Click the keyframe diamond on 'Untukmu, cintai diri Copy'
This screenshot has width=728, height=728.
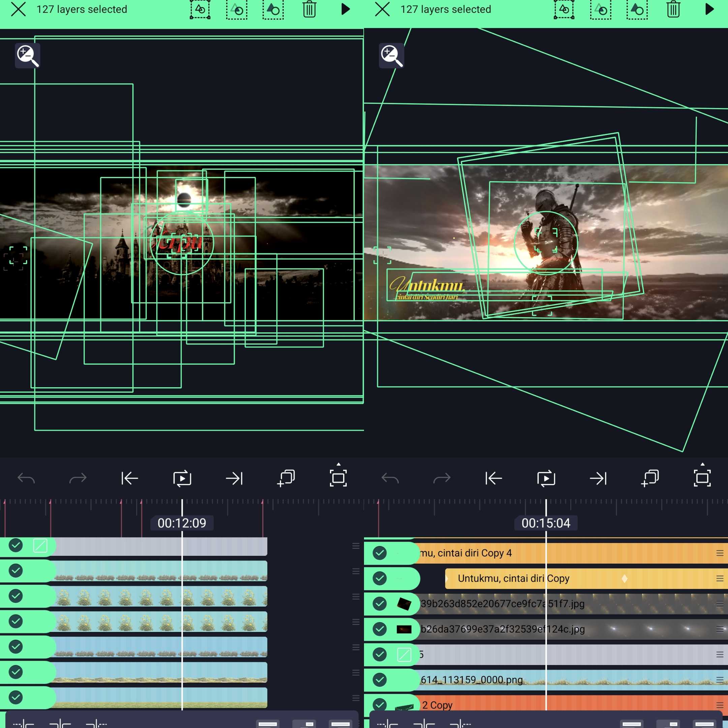pos(625,578)
